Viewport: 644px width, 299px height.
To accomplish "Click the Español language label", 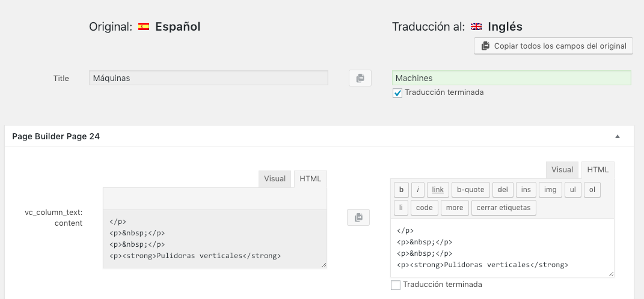I will coord(178,27).
